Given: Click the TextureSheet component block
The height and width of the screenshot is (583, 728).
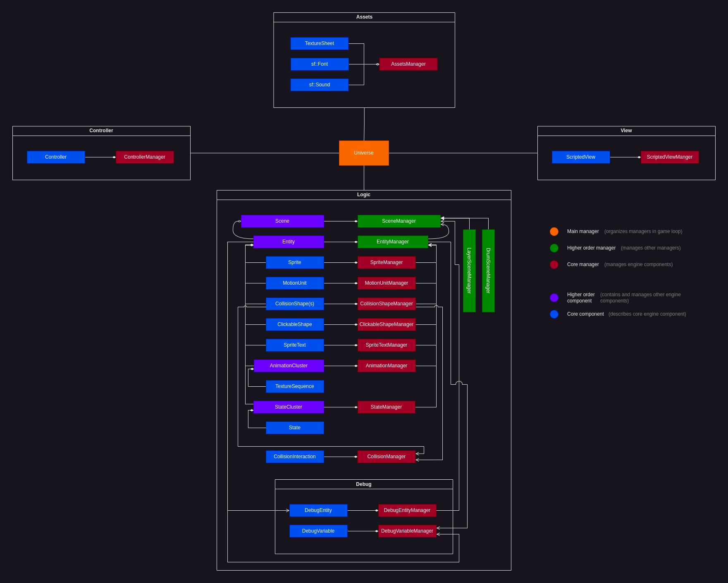Looking at the screenshot, I should tap(319, 43).
